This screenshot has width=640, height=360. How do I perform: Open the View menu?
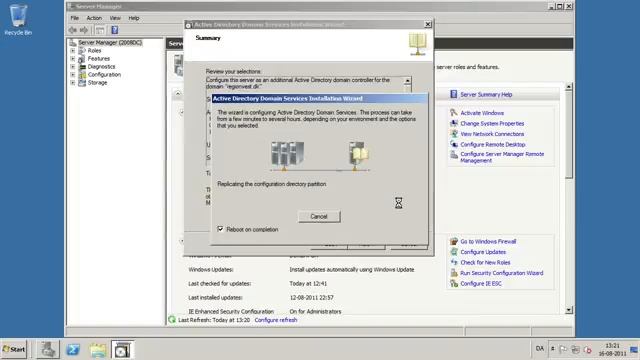click(x=115, y=18)
